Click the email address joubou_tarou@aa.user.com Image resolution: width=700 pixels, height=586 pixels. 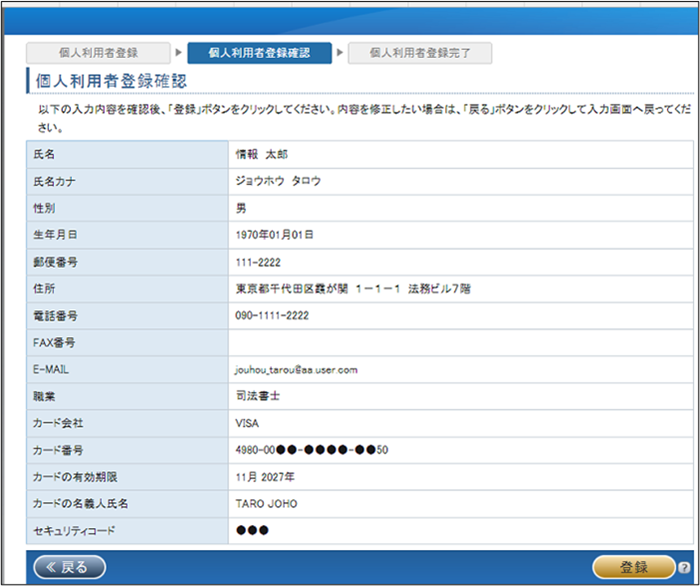point(296,369)
